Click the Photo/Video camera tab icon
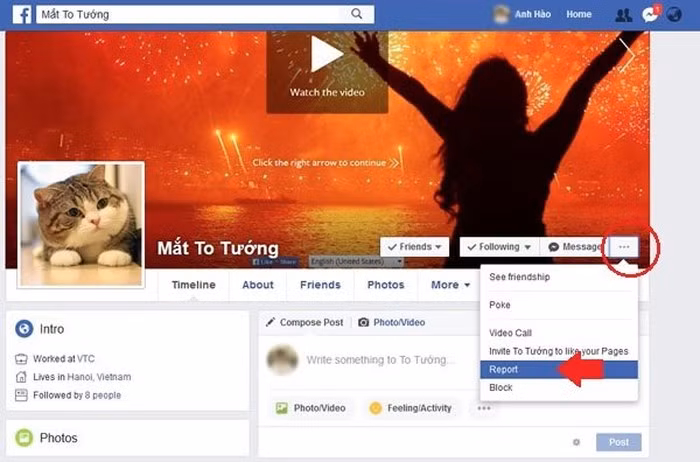 tap(364, 323)
